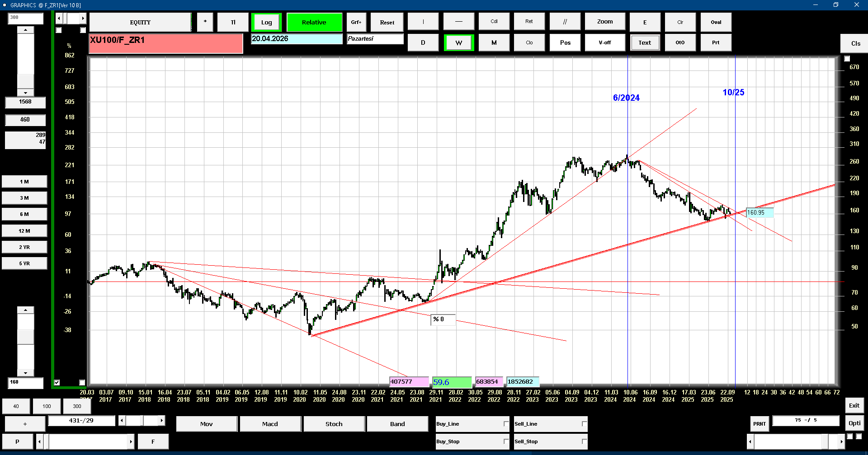This screenshot has width=868, height=455.
Task: Click the Cdl candle button
Action: (494, 21)
